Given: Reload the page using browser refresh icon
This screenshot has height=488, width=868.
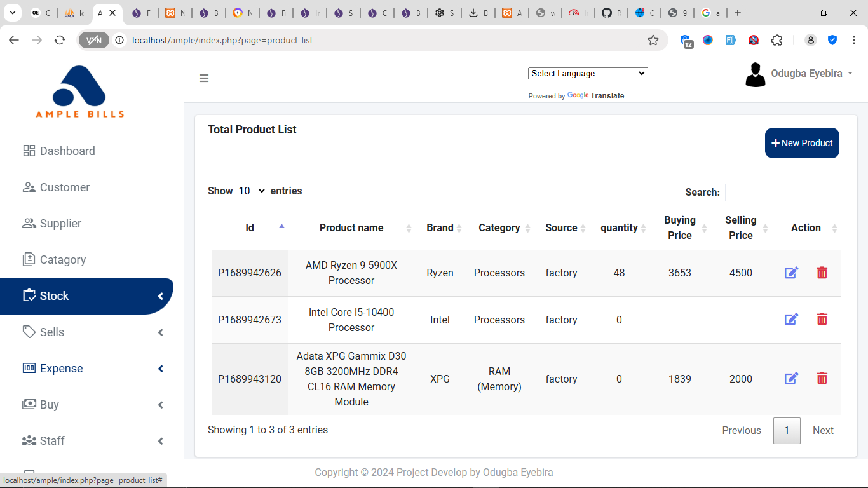Looking at the screenshot, I should 60,40.
